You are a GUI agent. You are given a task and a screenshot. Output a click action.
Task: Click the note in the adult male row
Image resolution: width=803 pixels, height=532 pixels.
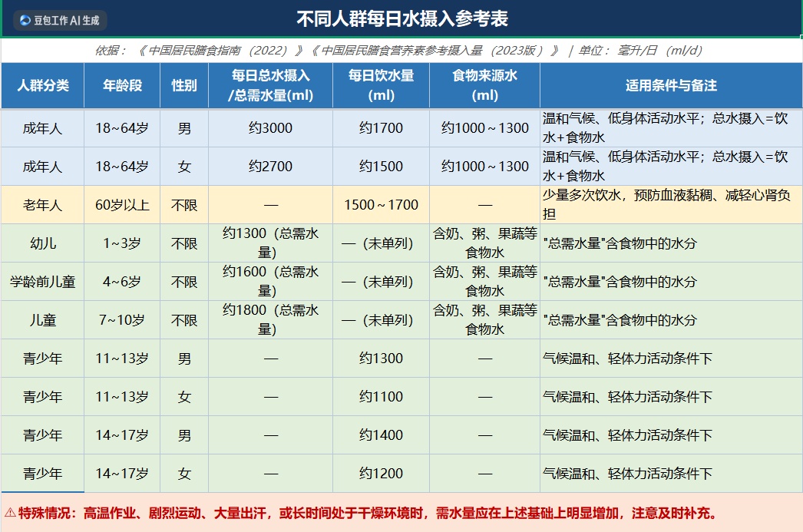pos(671,128)
